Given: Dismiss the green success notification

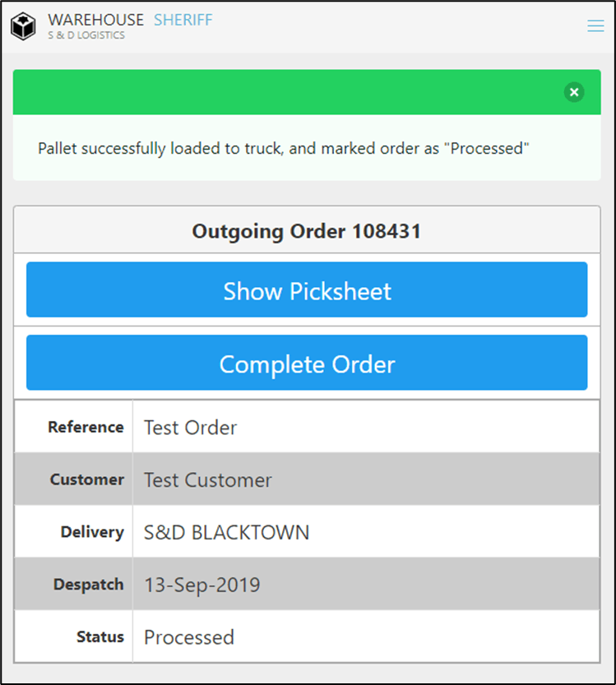Looking at the screenshot, I should 574,92.
